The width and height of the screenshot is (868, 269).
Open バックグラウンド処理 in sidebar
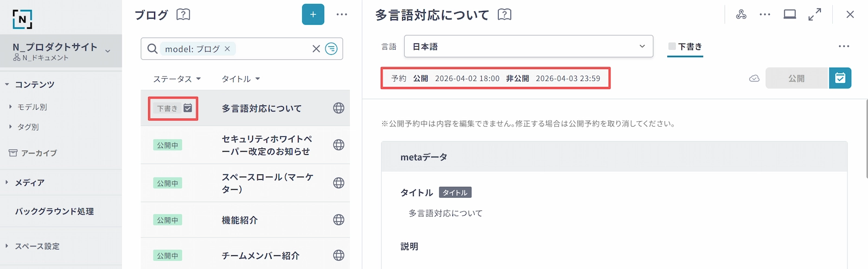54,211
